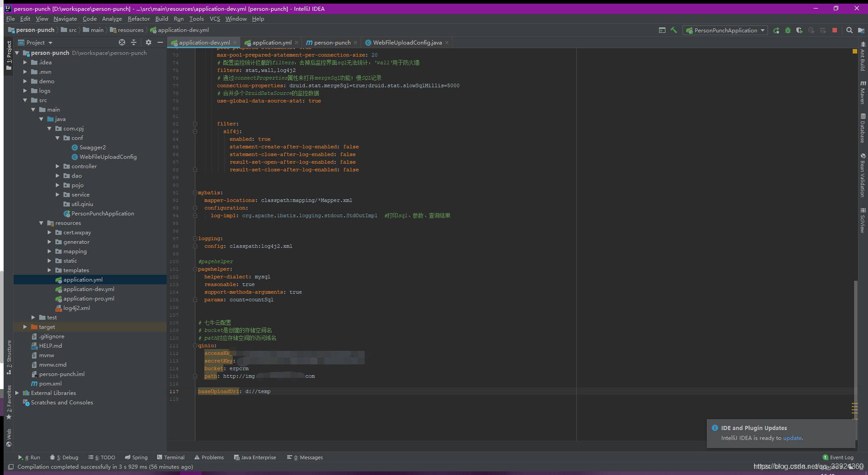
Task: Switch to the application.yml tab
Action: click(271, 42)
